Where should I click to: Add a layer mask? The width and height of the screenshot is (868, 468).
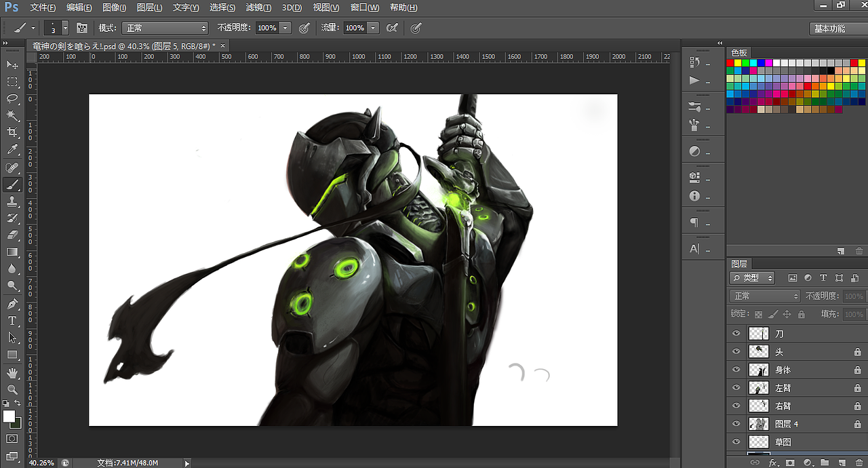(790, 463)
